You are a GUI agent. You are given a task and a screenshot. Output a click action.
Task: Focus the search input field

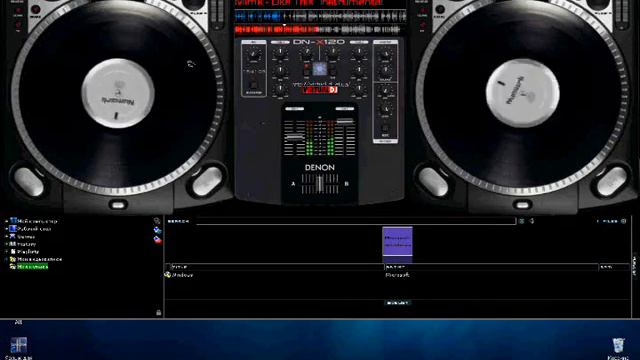click(356, 221)
